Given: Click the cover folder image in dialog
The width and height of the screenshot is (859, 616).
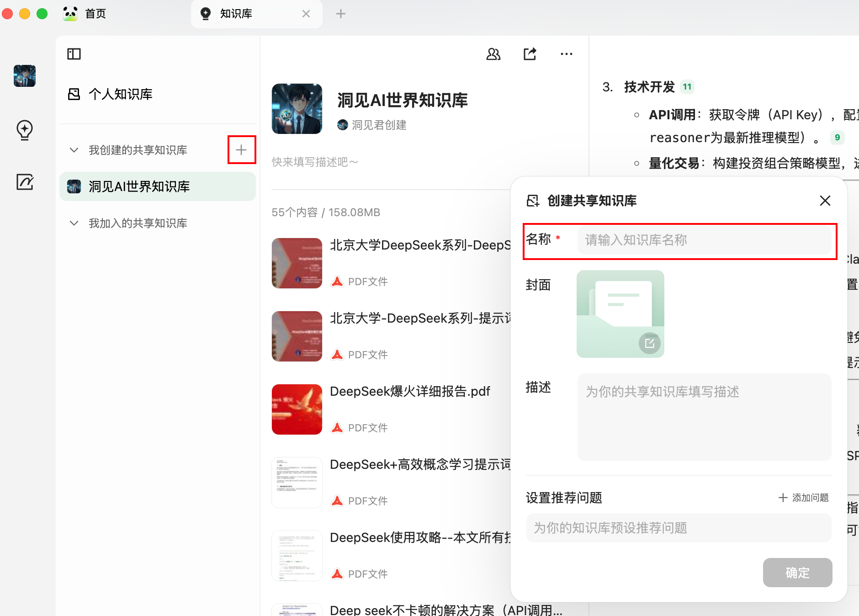Looking at the screenshot, I should (x=620, y=314).
